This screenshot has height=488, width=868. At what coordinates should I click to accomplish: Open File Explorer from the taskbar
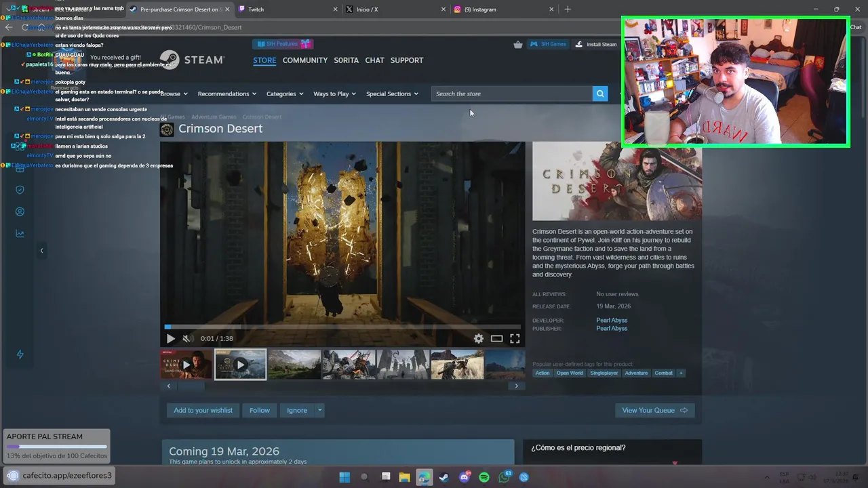click(405, 477)
